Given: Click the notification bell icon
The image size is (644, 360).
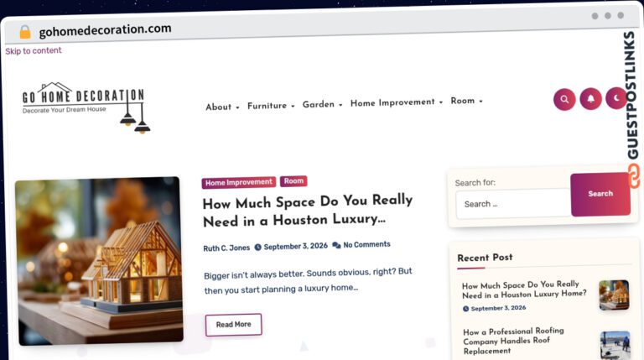Looking at the screenshot, I should tap(590, 99).
